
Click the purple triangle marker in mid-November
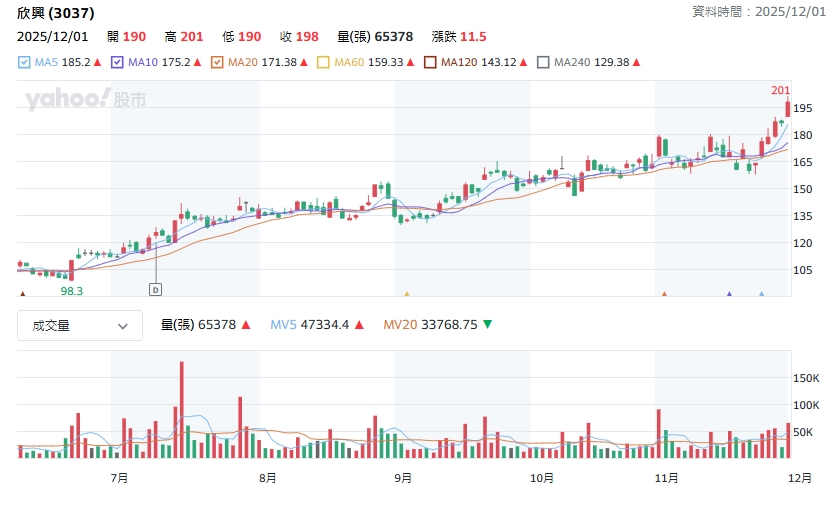coord(729,294)
